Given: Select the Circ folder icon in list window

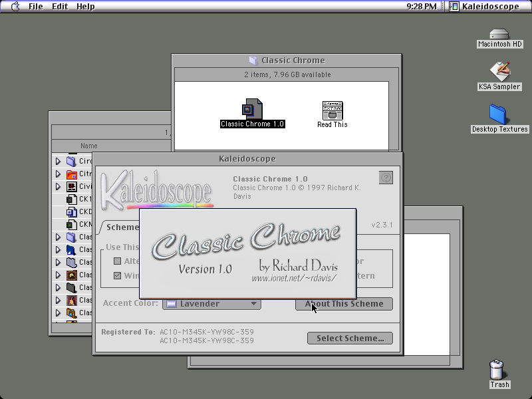Looking at the screenshot, I should click(71, 161).
